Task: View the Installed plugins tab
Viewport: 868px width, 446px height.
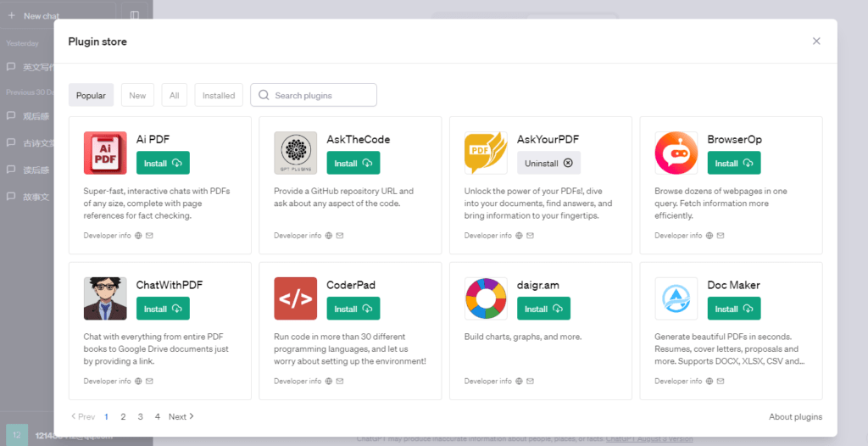Action: coord(219,95)
